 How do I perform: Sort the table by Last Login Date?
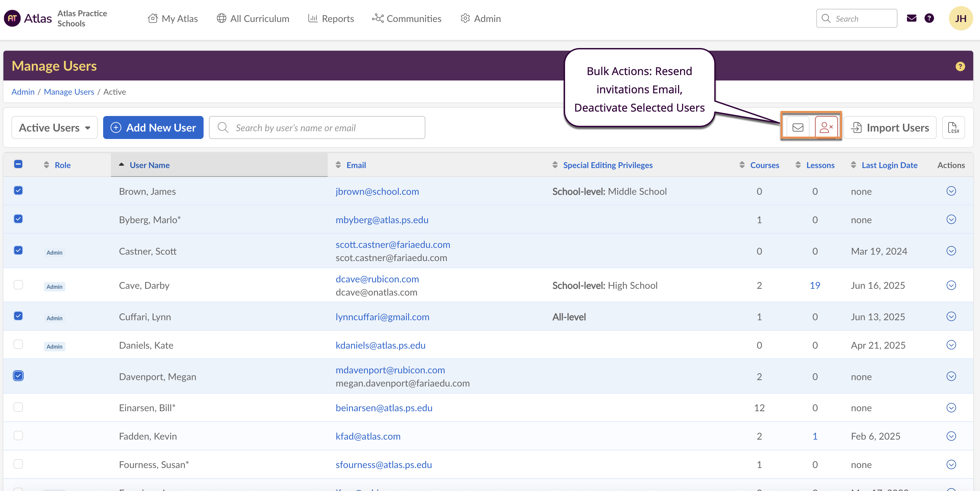coord(889,165)
